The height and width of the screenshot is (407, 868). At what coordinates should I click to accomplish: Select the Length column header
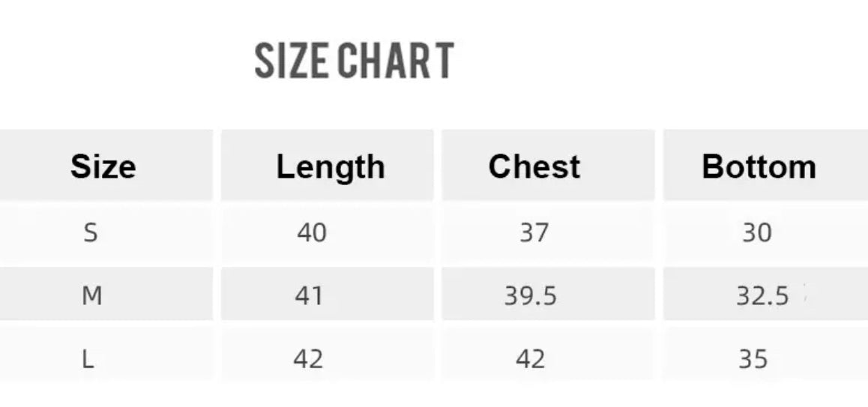(x=330, y=166)
